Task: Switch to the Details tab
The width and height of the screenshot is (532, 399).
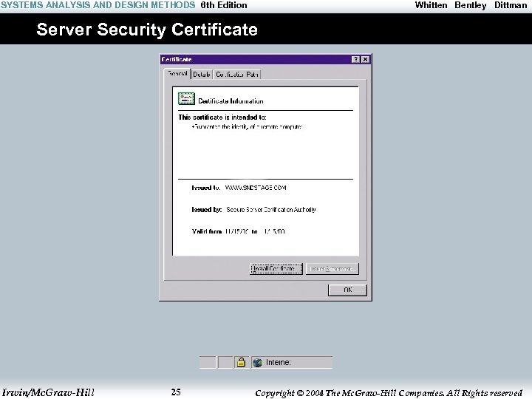Action: pyautogui.click(x=202, y=75)
